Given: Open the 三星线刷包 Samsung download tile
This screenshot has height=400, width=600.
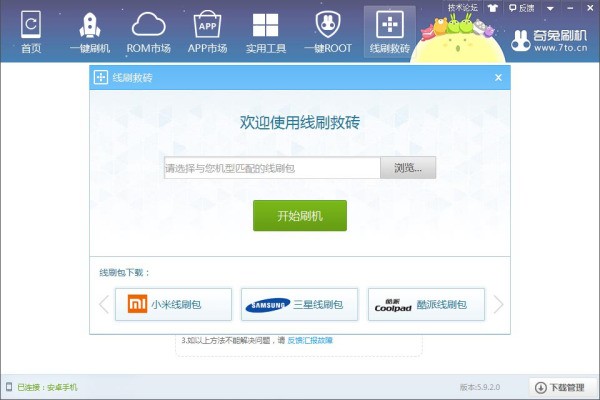Looking at the screenshot, I should click(300, 304).
